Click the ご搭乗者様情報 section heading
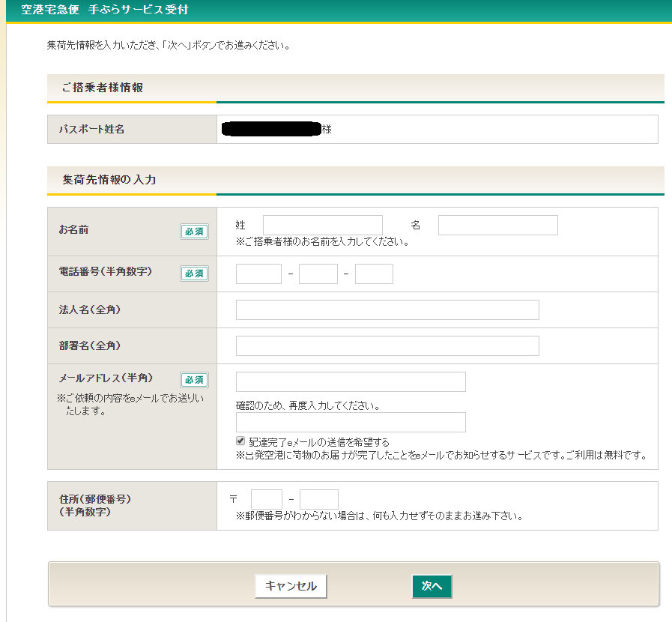Image resolution: width=672 pixels, height=622 pixels. pyautogui.click(x=102, y=88)
